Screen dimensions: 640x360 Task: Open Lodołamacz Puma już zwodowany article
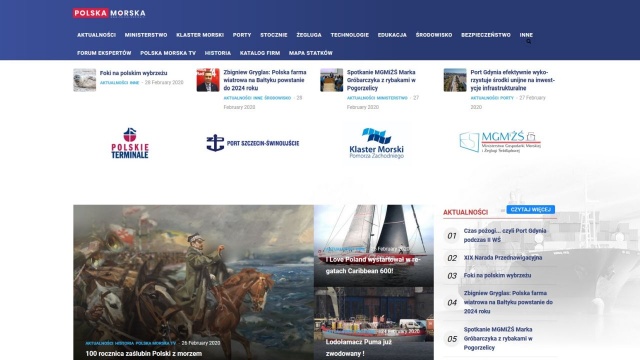(359, 348)
